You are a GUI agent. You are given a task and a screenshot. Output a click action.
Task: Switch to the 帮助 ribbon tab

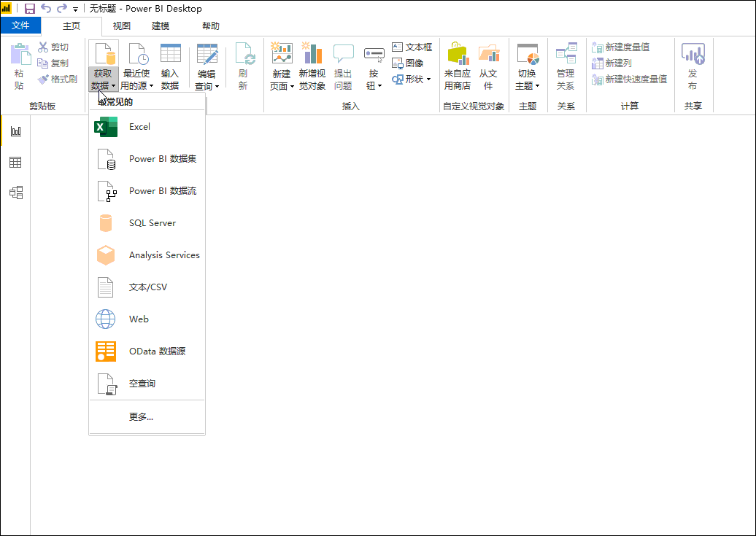pyautogui.click(x=211, y=26)
